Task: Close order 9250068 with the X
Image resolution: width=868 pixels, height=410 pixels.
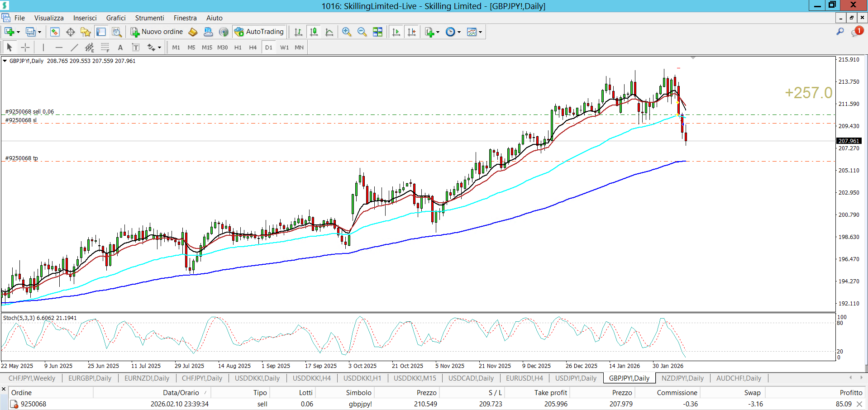Action: 859,404
